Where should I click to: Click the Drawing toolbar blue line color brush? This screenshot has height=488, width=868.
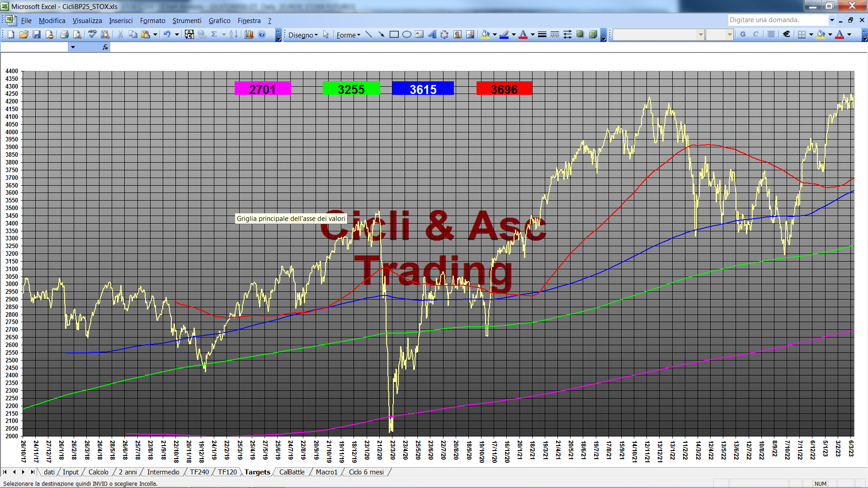[x=504, y=34]
